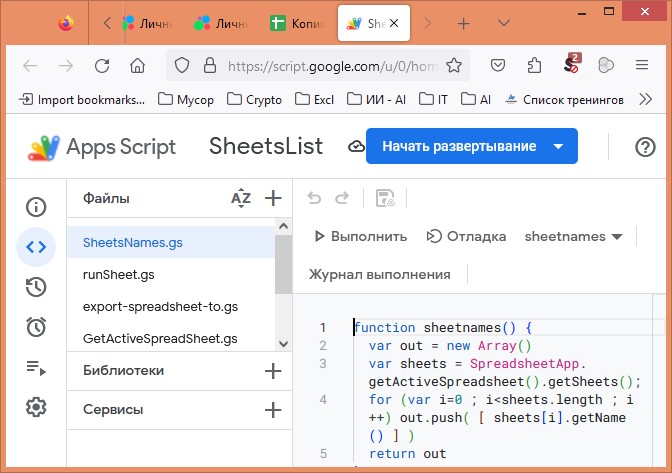This screenshot has height=473, width=672.
Task: Open runSheet.gs file
Action: (118, 274)
